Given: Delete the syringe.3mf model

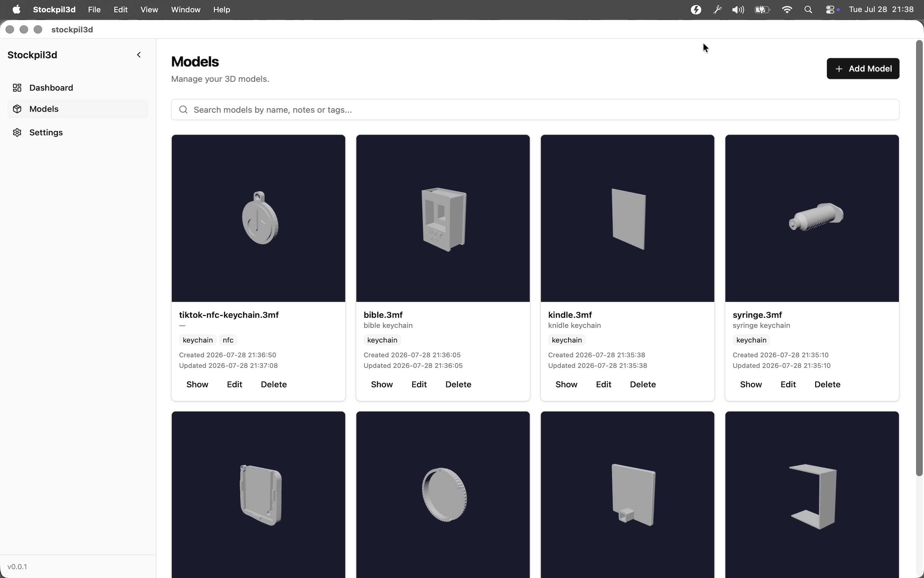Looking at the screenshot, I should (827, 384).
